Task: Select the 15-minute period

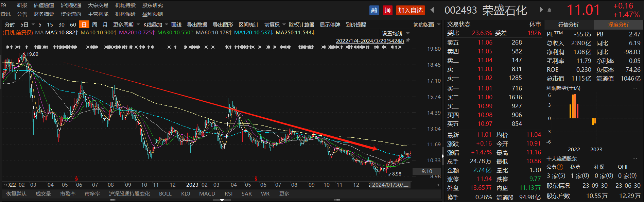Action: pyautogui.click(x=50, y=24)
